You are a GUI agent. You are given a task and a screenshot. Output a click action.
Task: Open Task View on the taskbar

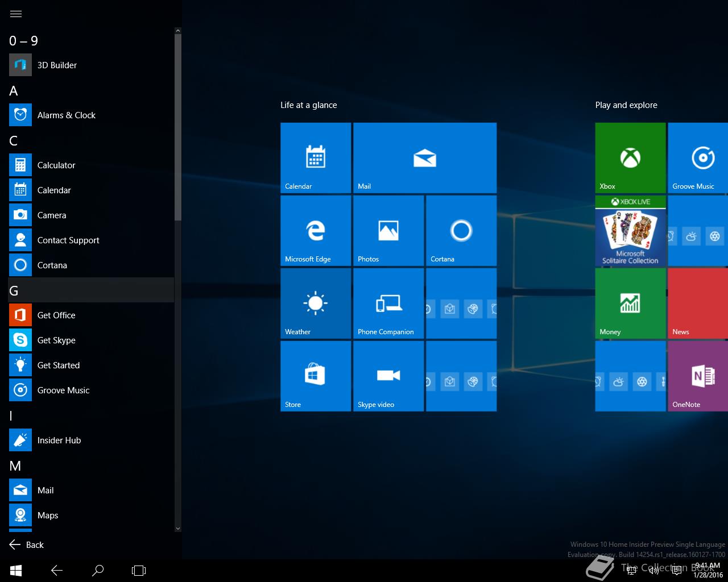pyautogui.click(x=139, y=570)
